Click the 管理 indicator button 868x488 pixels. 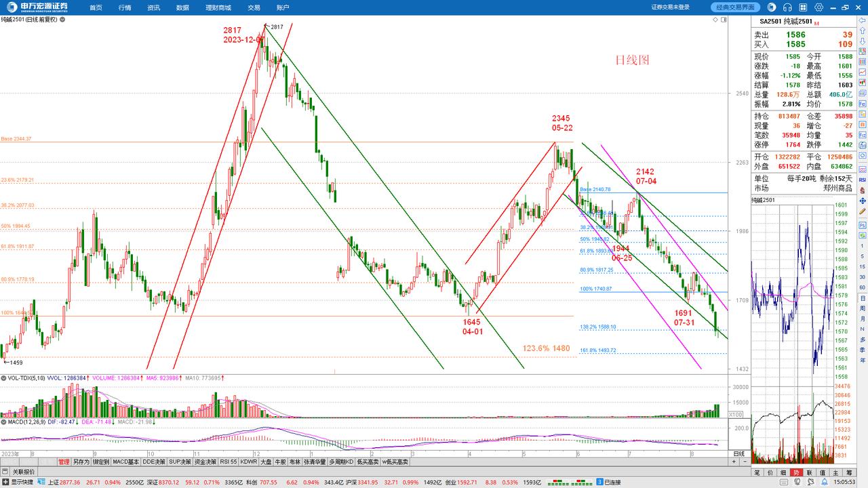pos(64,462)
